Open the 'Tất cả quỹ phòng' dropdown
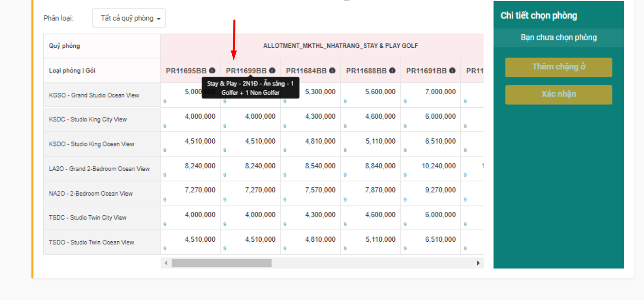The image size is (644, 300). (129, 18)
